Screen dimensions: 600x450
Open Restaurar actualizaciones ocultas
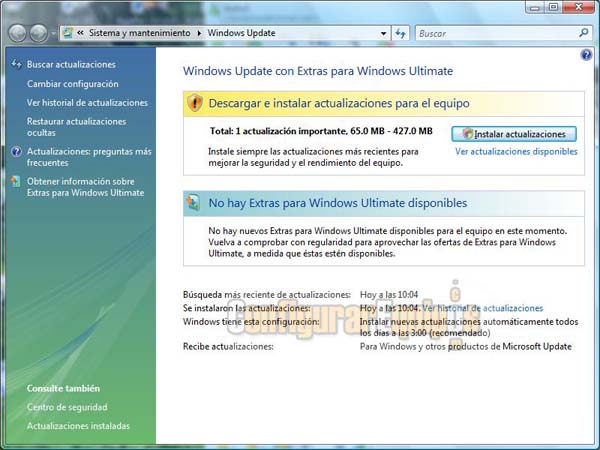tap(77, 127)
